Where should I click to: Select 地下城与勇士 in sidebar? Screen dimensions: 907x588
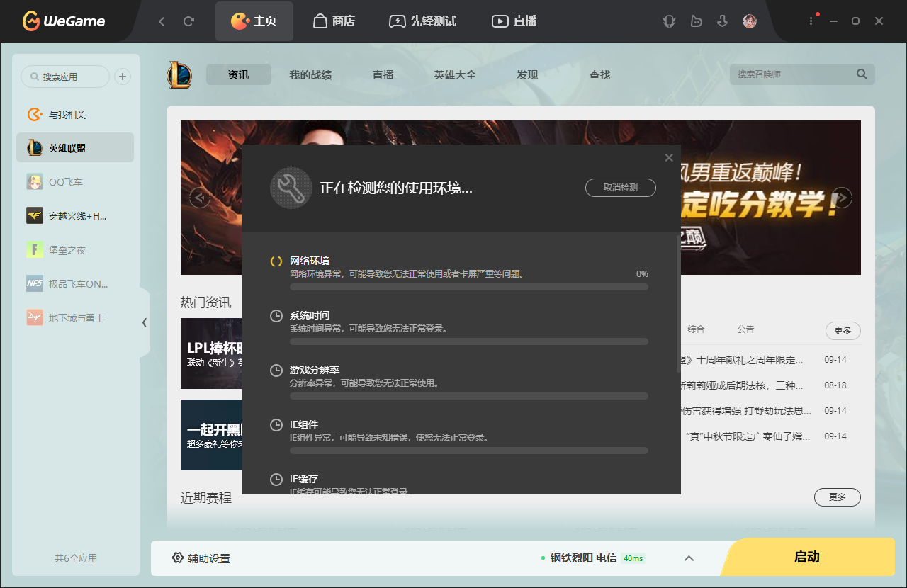[x=75, y=318]
